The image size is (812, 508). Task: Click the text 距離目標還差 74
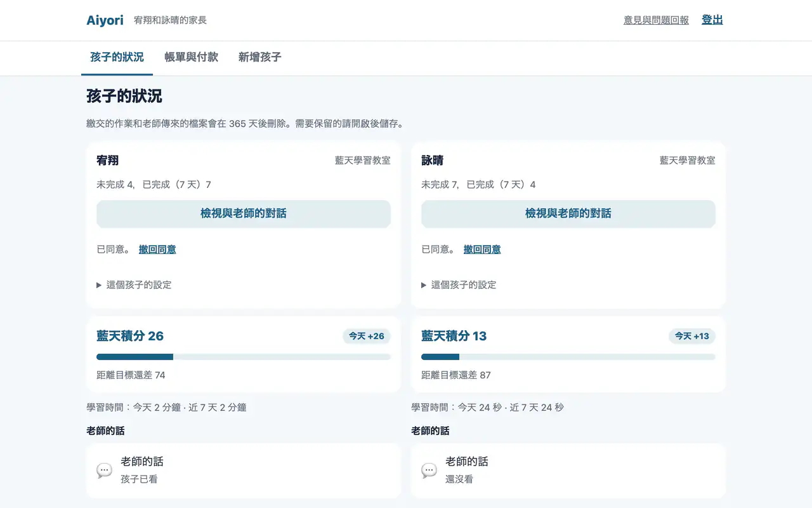coord(131,375)
